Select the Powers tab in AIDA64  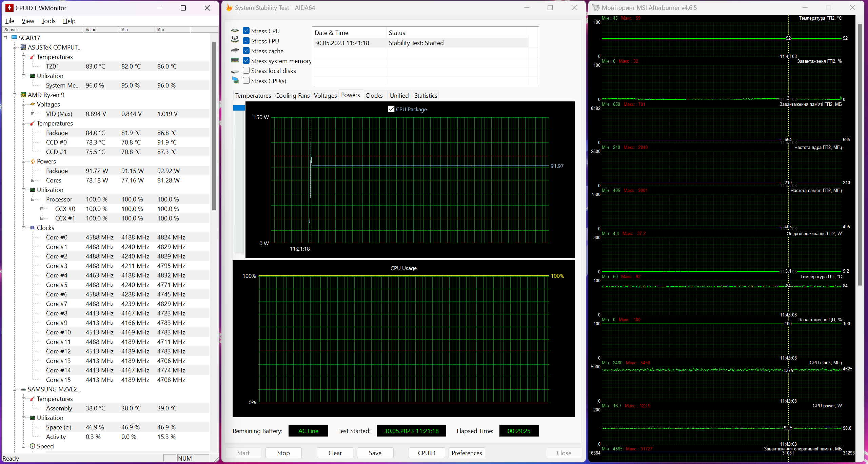[350, 95]
